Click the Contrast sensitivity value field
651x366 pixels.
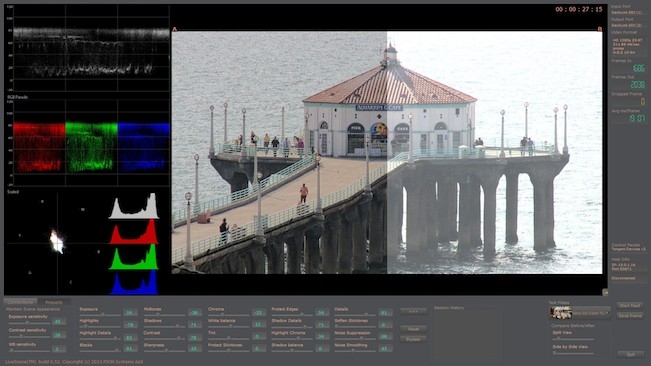point(59,335)
